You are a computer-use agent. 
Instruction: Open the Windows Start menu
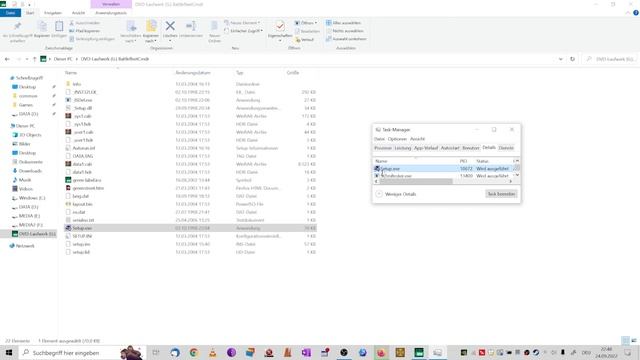(9, 353)
